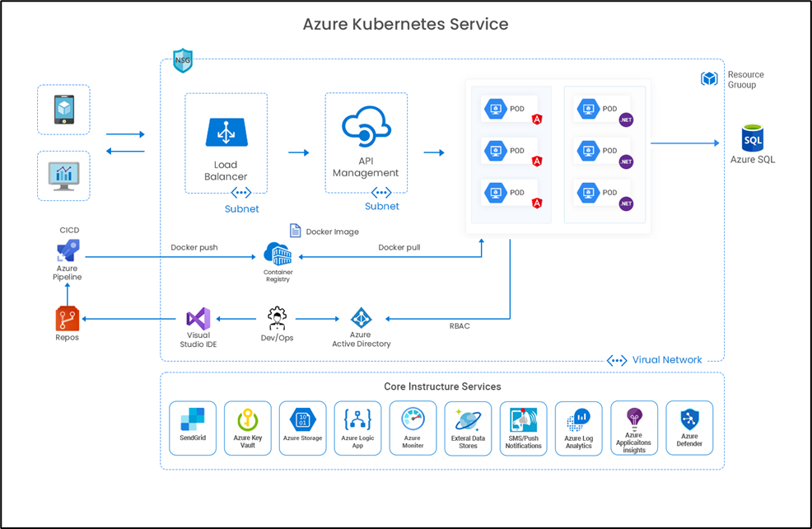Select the NSG shield badge
The width and height of the screenshot is (812, 529).
[182, 60]
